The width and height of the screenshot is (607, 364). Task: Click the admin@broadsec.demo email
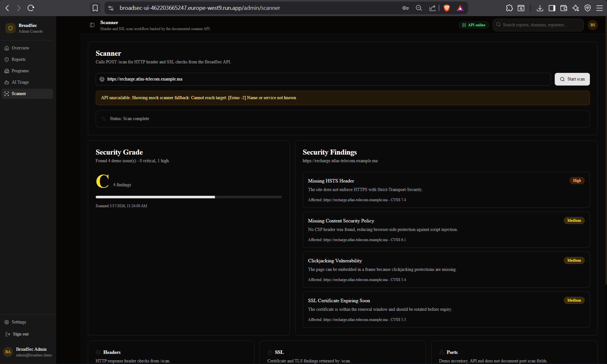(x=34, y=355)
